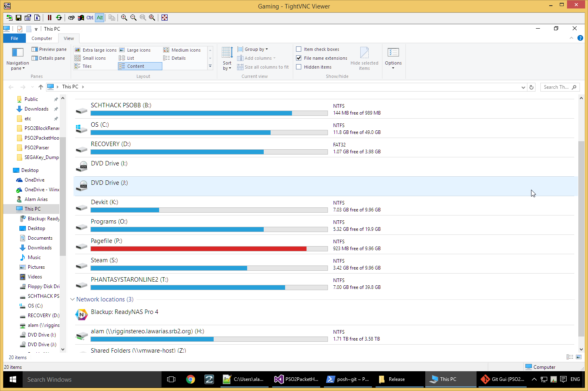Collapse the Network locations (3) group
Screen dimensions: 588x391
72,299
